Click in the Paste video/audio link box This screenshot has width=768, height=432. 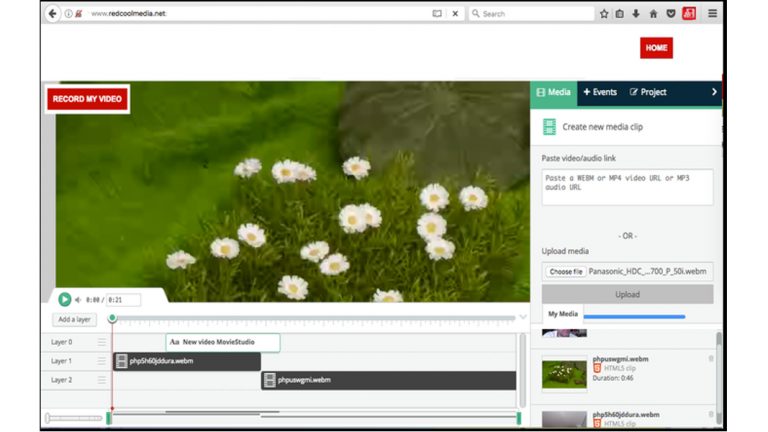[x=627, y=187]
